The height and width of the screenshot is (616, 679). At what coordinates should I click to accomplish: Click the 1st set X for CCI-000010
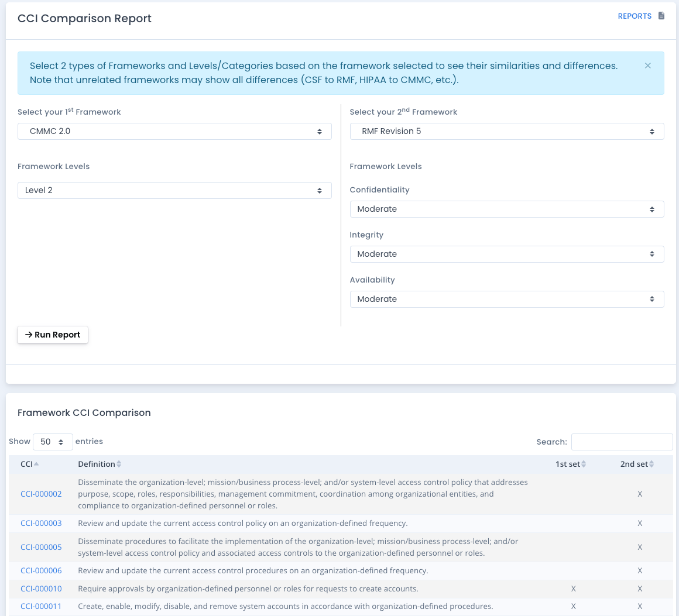tap(573, 589)
